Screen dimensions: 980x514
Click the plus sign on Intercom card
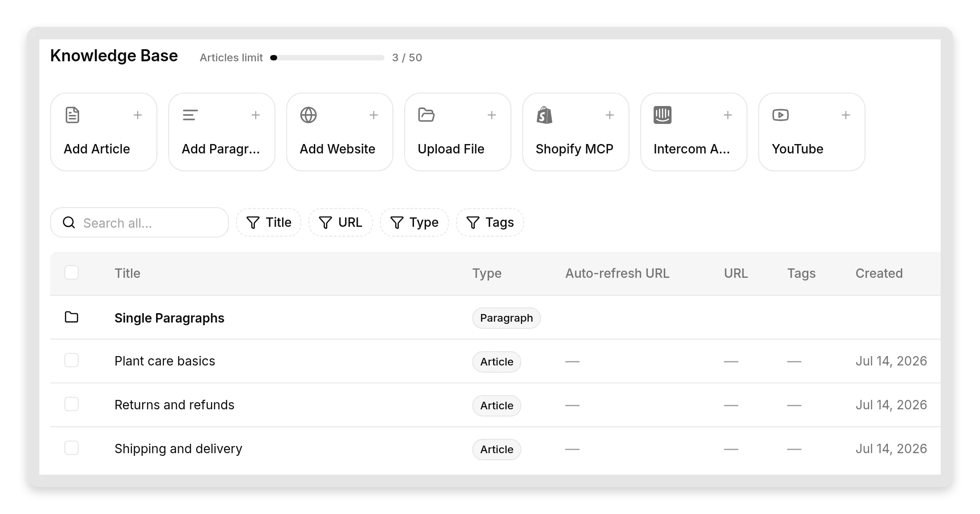[x=728, y=115]
